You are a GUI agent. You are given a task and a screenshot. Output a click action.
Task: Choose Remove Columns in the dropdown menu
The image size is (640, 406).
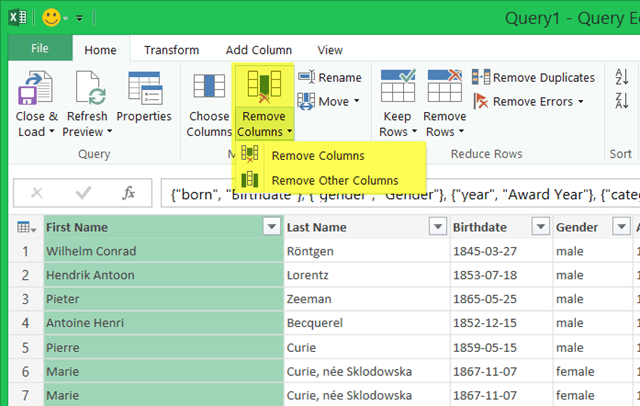point(318,156)
